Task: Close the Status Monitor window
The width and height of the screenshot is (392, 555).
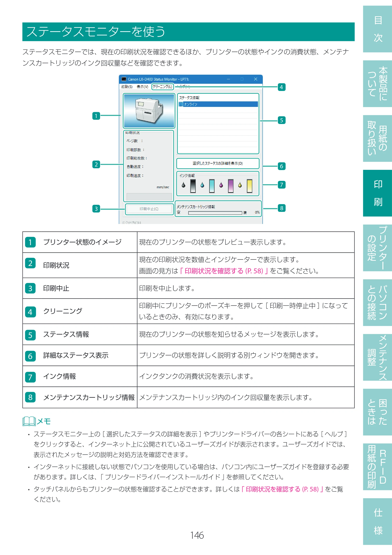Action: [256, 79]
